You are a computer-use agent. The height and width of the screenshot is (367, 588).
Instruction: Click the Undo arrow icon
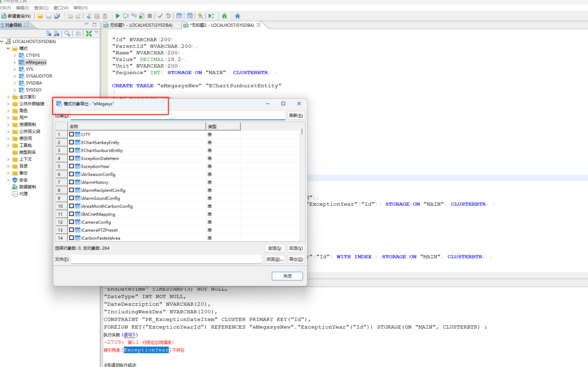point(70,16)
